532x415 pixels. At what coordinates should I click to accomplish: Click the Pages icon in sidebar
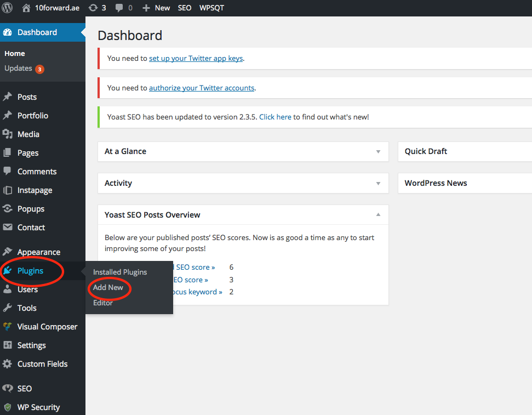[8, 153]
